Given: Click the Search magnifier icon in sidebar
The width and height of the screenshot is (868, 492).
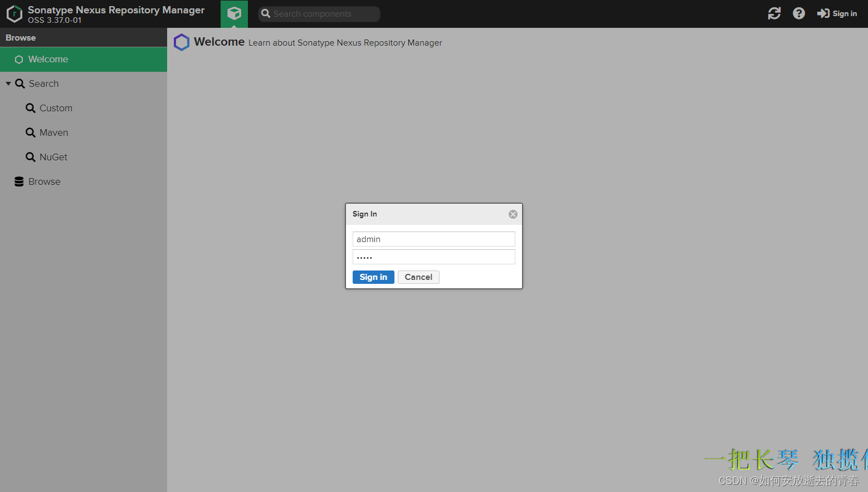Looking at the screenshot, I should coord(20,83).
